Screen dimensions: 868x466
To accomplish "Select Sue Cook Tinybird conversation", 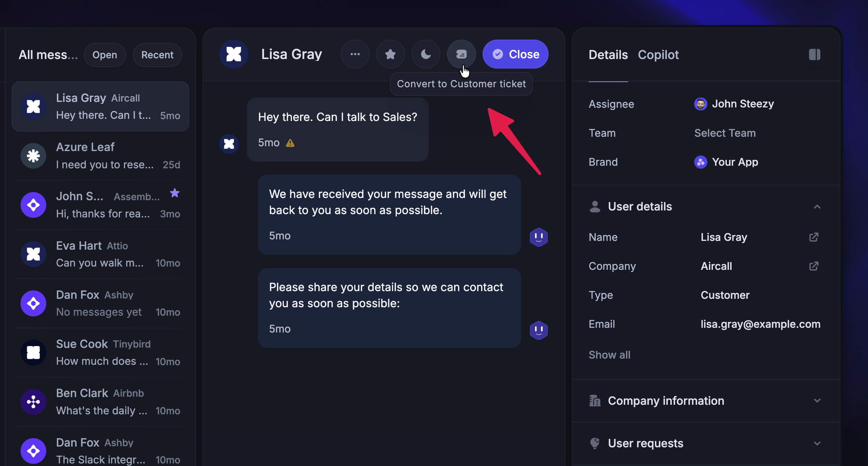I will 100,352.
